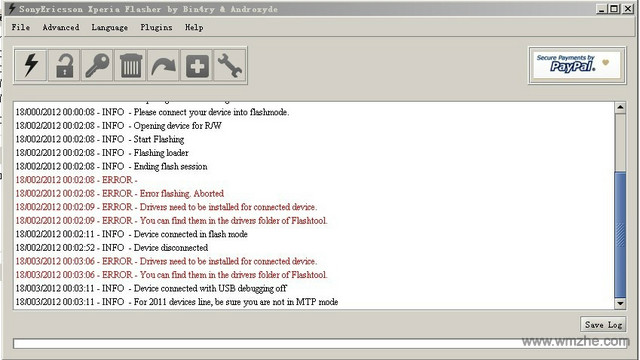
Task: Open the Plugins menu
Action: click(x=156, y=27)
